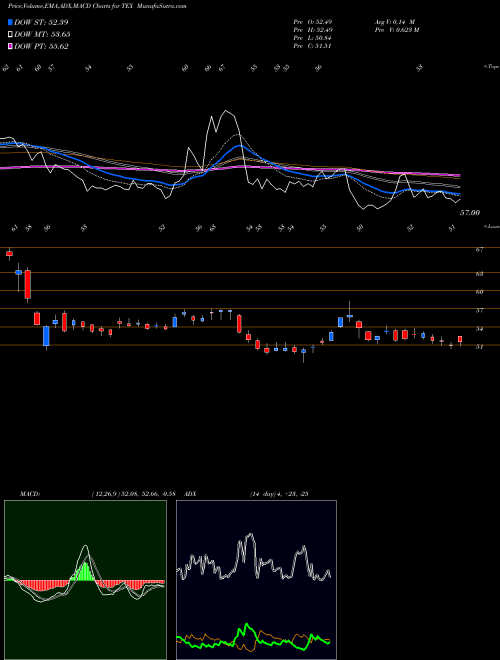Viewport: 500px width, 660px height.
Task: Select the 'DOW ST: 52.39' legend text
Action: [x=41, y=22]
